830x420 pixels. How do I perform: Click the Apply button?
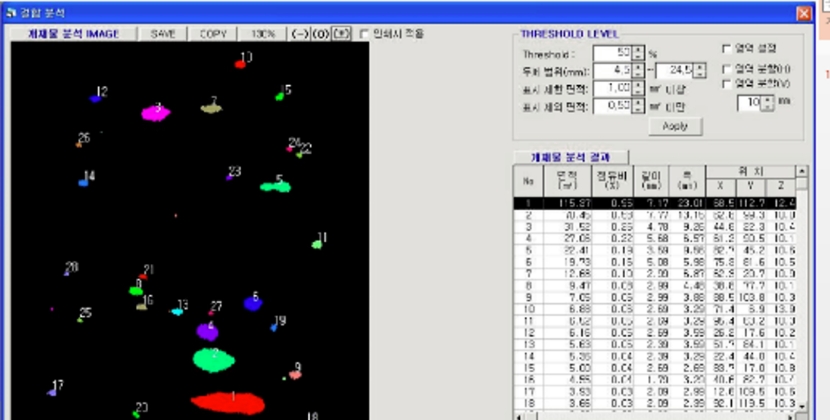675,126
